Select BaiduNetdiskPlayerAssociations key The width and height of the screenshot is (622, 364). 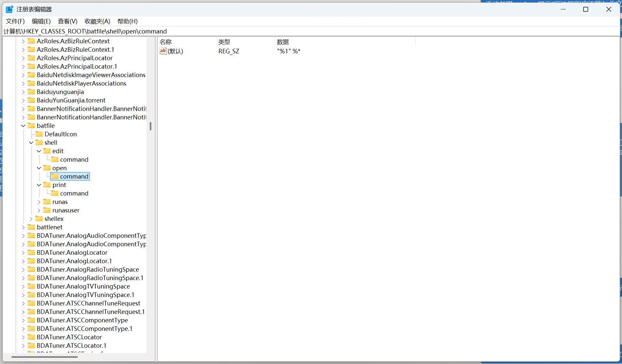click(81, 83)
